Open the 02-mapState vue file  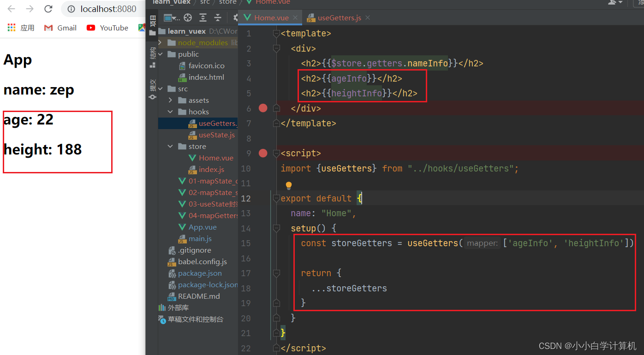click(x=208, y=192)
